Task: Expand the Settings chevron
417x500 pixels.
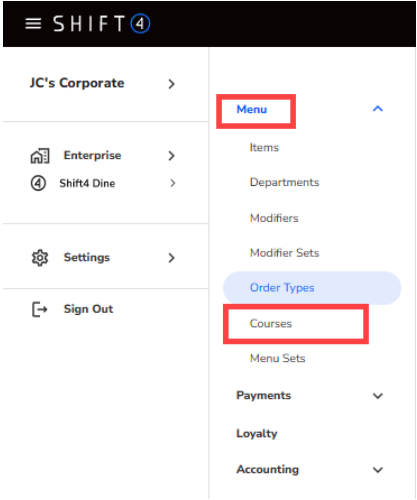Action: point(171,258)
